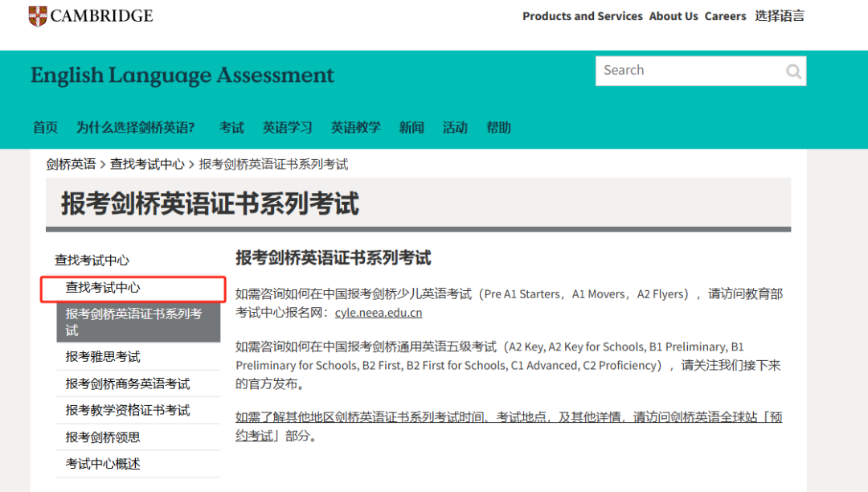Open the About Us link
The height and width of the screenshot is (492, 868).
click(x=674, y=16)
